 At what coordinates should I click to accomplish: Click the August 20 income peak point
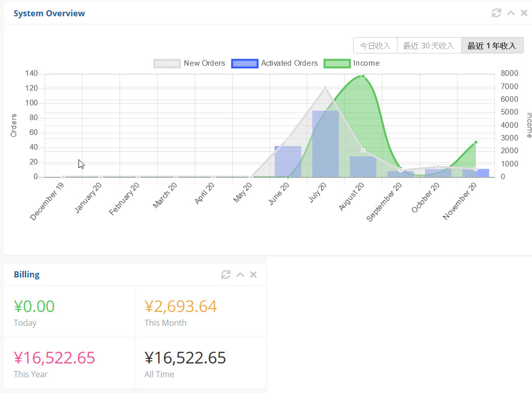(363, 76)
